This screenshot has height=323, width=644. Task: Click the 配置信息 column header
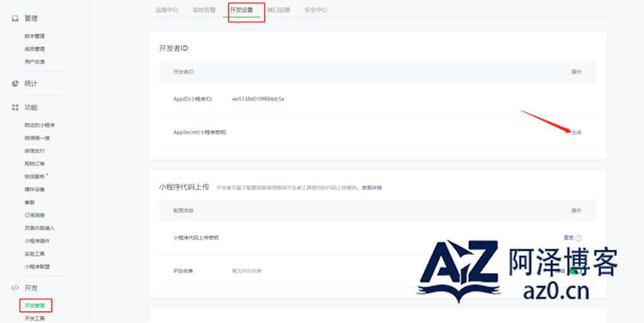(x=184, y=211)
